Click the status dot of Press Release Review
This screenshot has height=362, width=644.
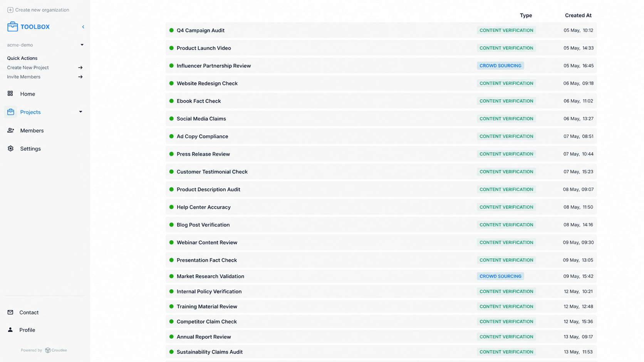[171, 154]
